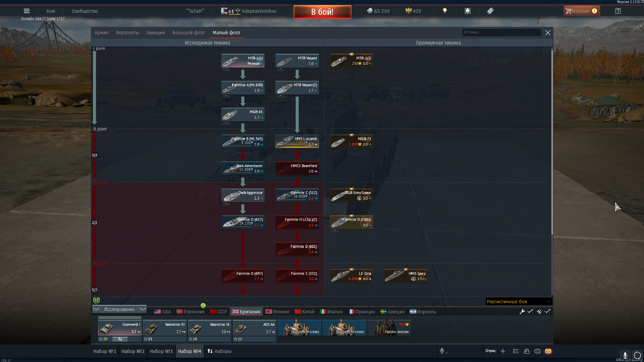Switch to the Армия tab
The height and width of the screenshot is (362, 644).
[x=101, y=33]
